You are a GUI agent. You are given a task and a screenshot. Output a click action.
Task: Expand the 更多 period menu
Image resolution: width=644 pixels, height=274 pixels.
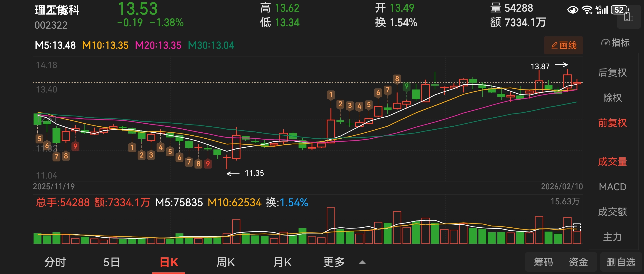pyautogui.click(x=334, y=262)
